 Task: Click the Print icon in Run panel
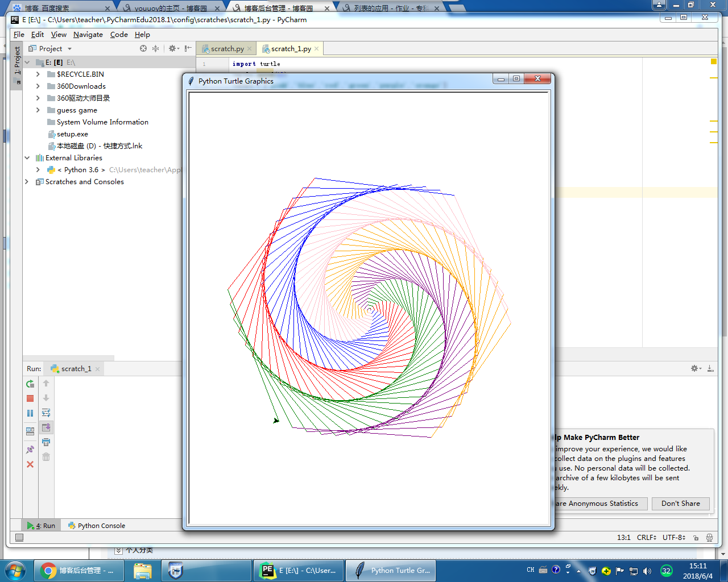point(46,442)
